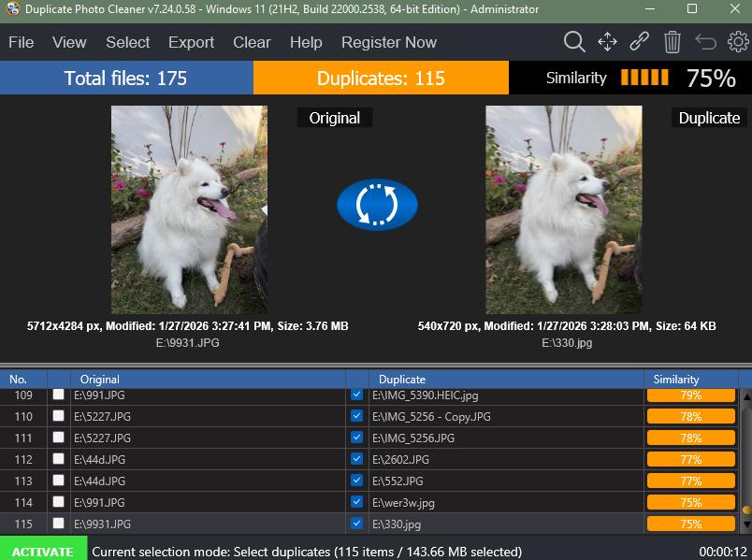The width and height of the screenshot is (752, 560).
Task: Sort by the Similarity column header
Action: [x=691, y=380]
